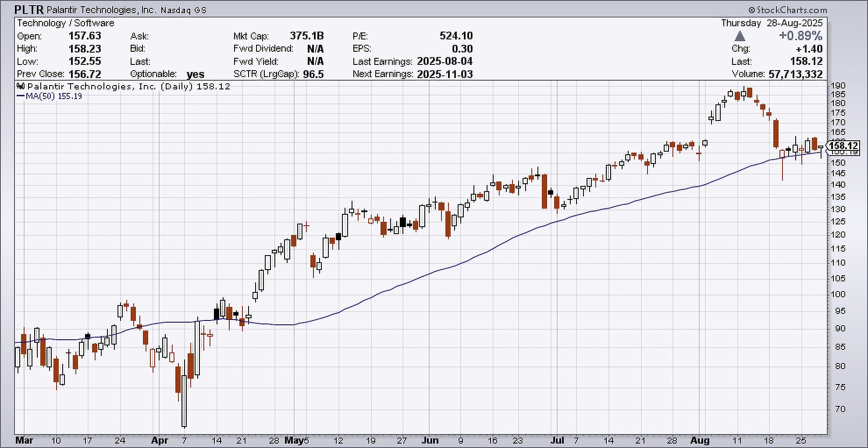This screenshot has width=868, height=448.
Task: Click the Last Earnings date 2025-08-04
Action: click(445, 61)
